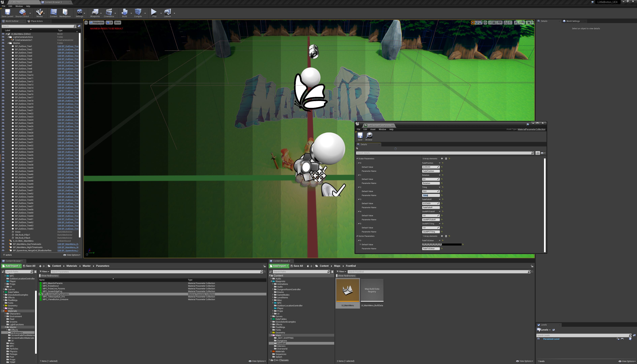Open Window menu in MPC editor
Image resolution: width=637 pixels, height=364 pixels.
tap(382, 129)
